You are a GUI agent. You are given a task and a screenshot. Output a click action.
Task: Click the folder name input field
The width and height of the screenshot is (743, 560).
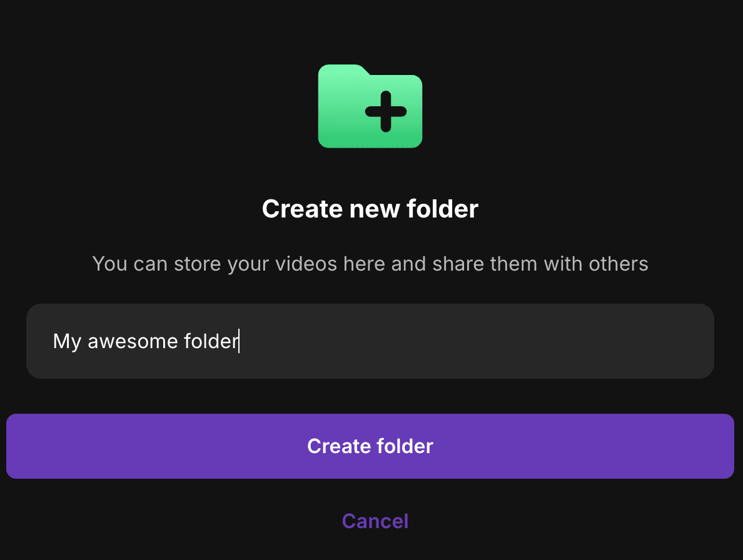(370, 341)
